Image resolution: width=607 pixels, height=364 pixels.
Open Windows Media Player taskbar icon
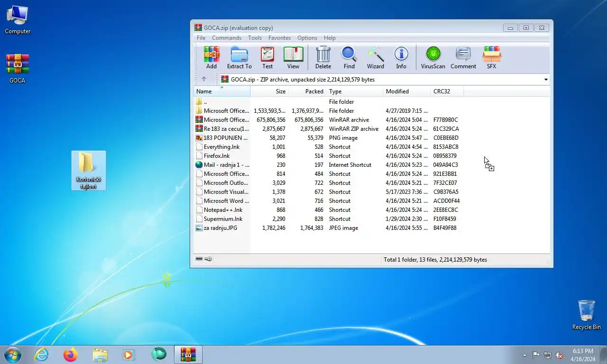(x=129, y=355)
